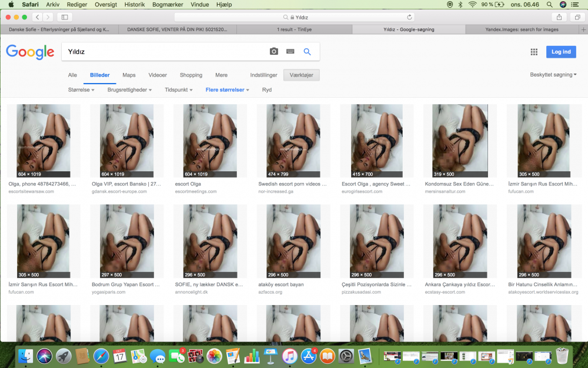Open the eurogirlsescort.com source link
Image resolution: width=588 pixels, height=368 pixels.
[x=362, y=191]
